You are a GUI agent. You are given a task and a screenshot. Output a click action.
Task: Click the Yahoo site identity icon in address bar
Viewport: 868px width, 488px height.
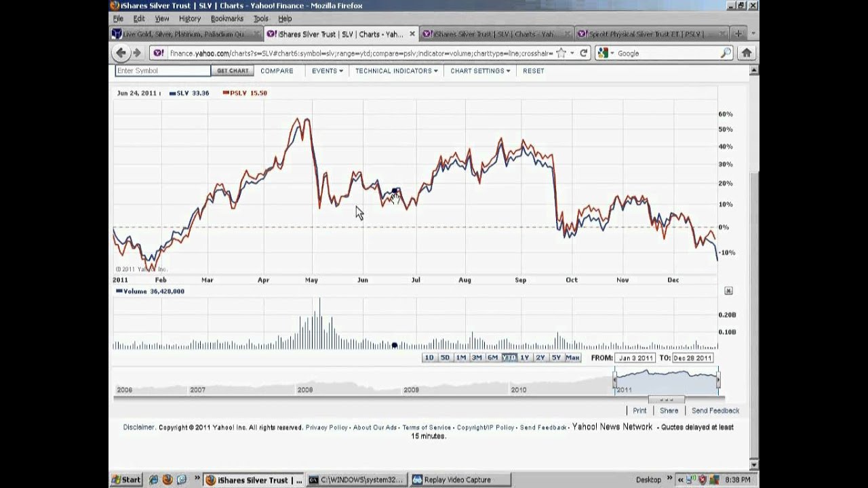157,53
